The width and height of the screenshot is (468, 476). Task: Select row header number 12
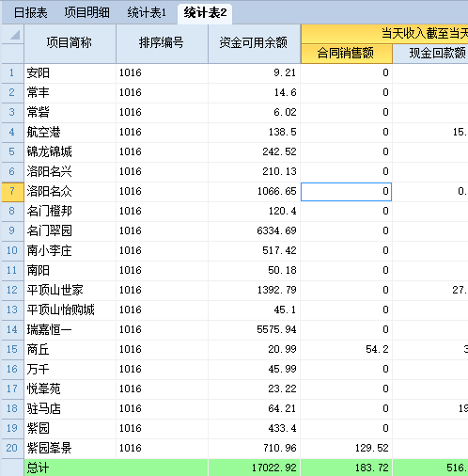tap(13, 291)
